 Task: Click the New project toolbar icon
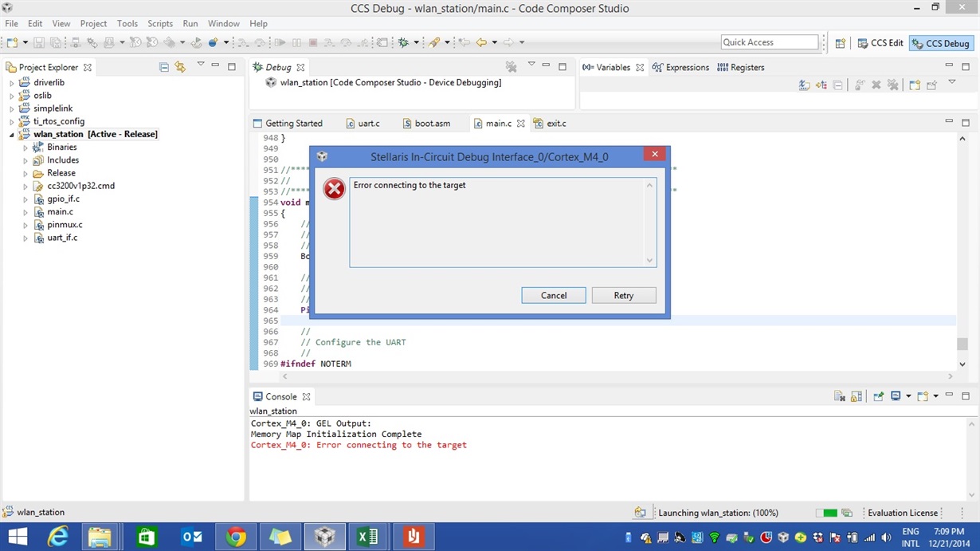pos(13,42)
